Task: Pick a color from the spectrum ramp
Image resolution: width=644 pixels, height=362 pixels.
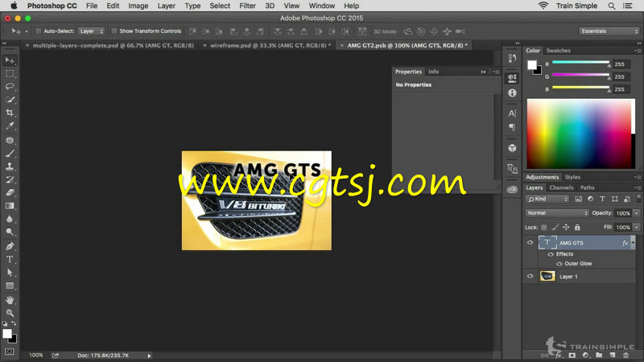Action: 580,134
